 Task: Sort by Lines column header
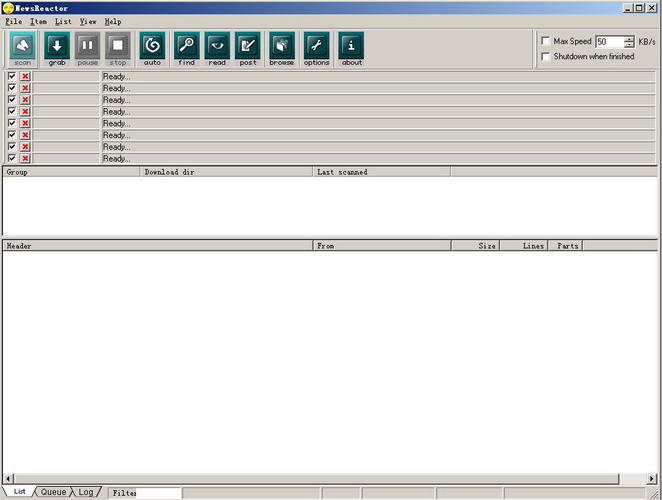click(x=524, y=246)
